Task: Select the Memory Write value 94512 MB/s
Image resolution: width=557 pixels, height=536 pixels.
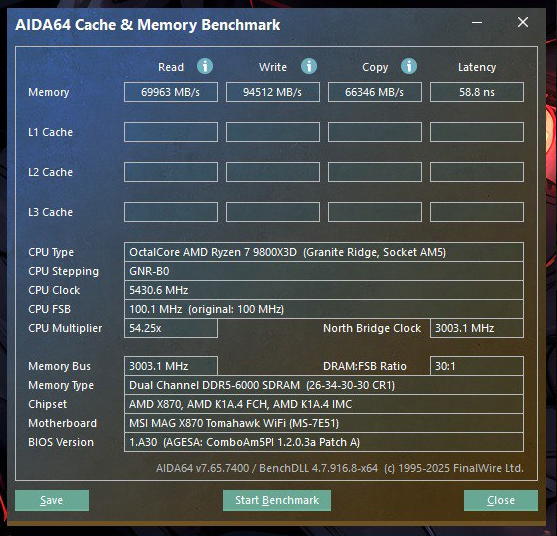Action: point(273,92)
